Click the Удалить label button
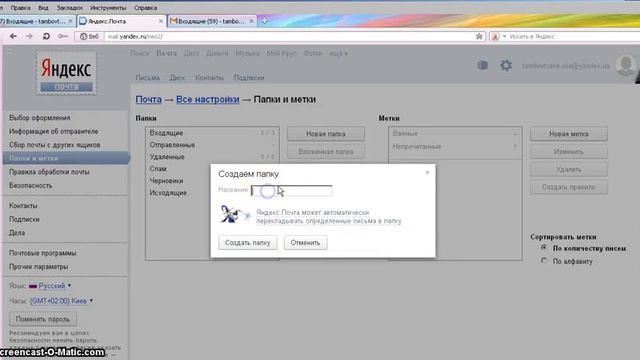640x360 pixels. pyautogui.click(x=569, y=169)
